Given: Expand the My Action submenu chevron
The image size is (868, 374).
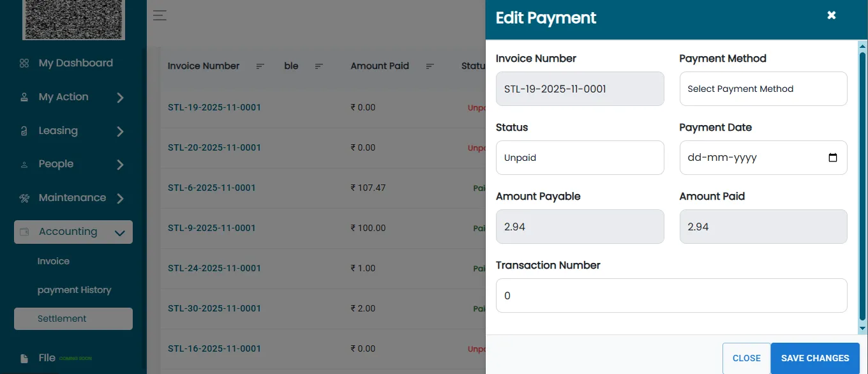Looking at the screenshot, I should point(121,98).
